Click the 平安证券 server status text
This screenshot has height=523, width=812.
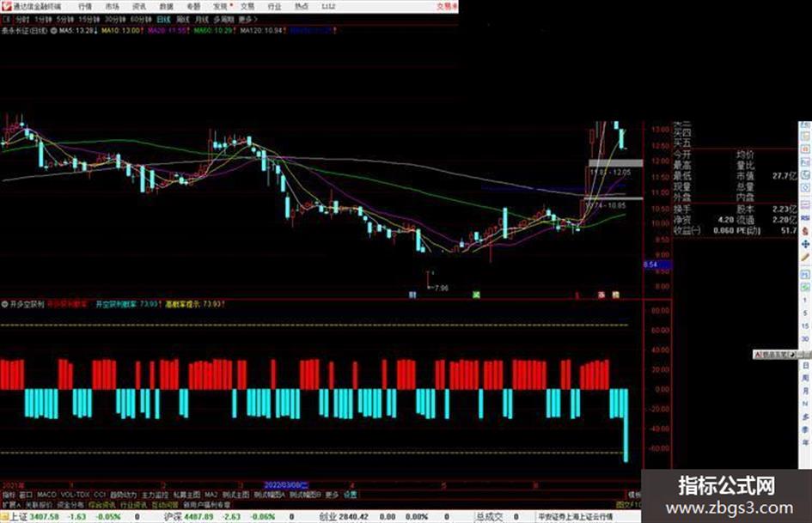575,517
